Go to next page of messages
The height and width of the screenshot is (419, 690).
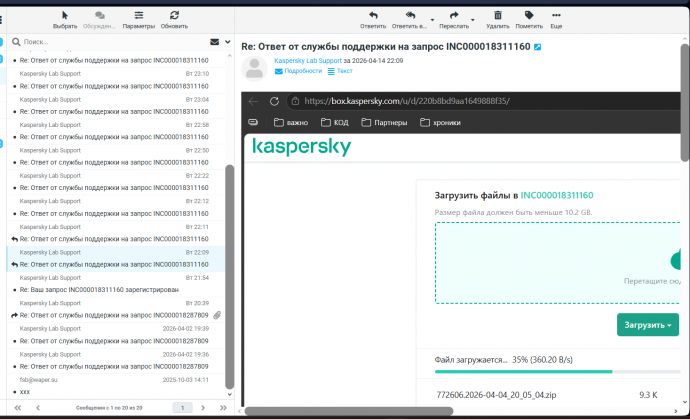204,408
